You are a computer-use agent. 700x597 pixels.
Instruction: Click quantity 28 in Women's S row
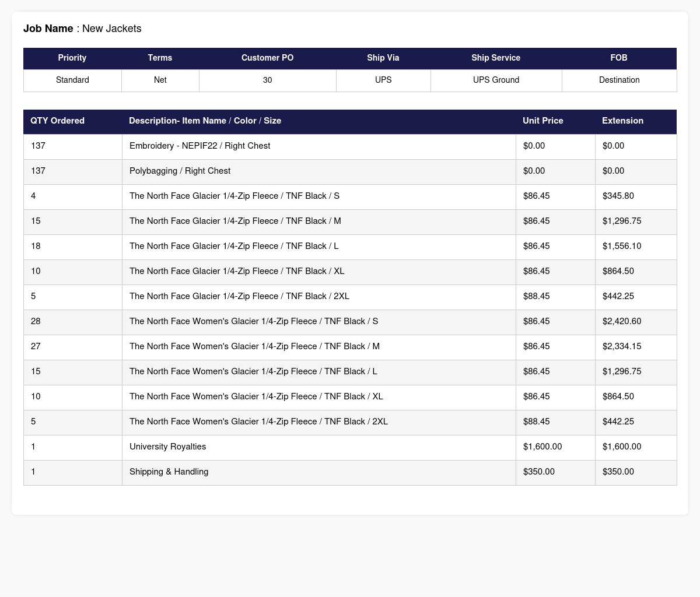(x=36, y=321)
